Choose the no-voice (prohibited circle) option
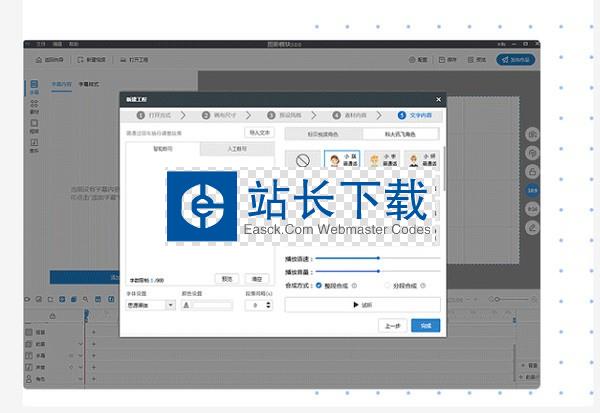The width and height of the screenshot is (600, 413). tap(303, 160)
